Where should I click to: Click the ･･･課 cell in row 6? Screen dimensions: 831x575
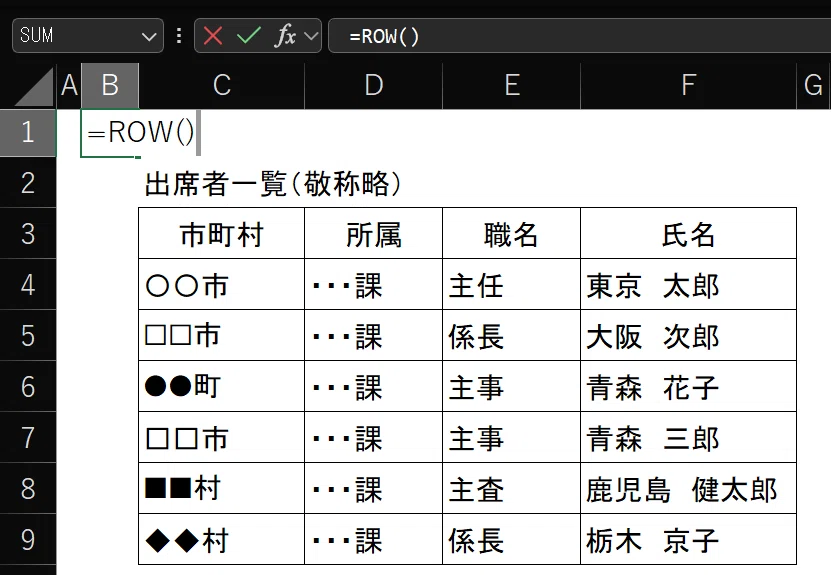(x=374, y=386)
